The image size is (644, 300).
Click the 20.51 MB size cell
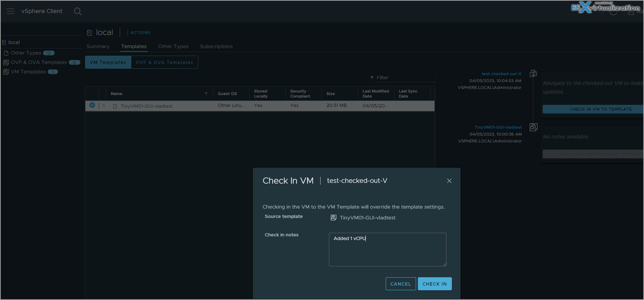(x=336, y=106)
